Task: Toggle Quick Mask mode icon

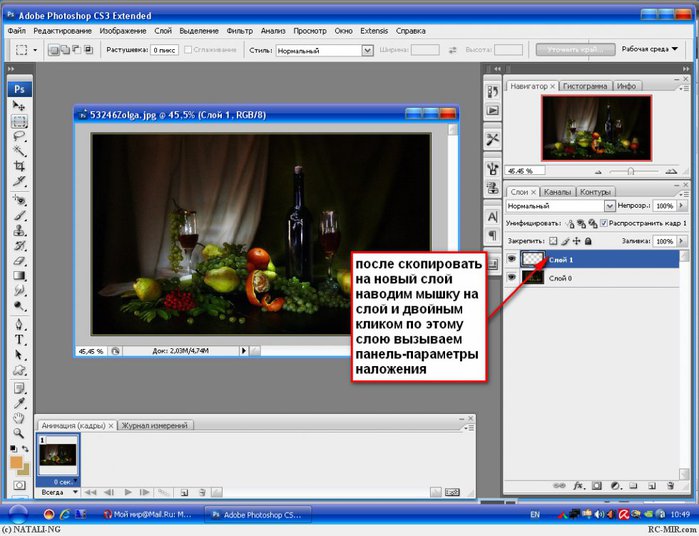Action: click(x=19, y=485)
